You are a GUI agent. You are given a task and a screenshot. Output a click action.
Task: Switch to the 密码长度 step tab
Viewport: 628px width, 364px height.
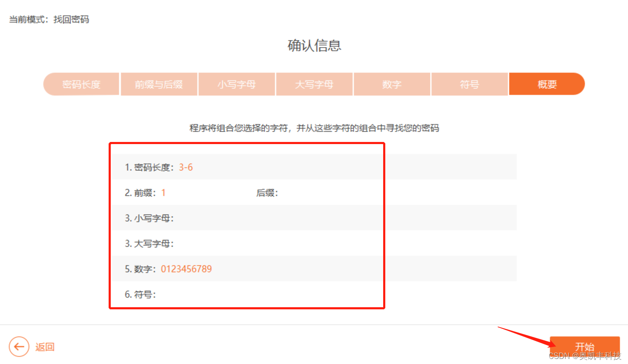[81, 84]
